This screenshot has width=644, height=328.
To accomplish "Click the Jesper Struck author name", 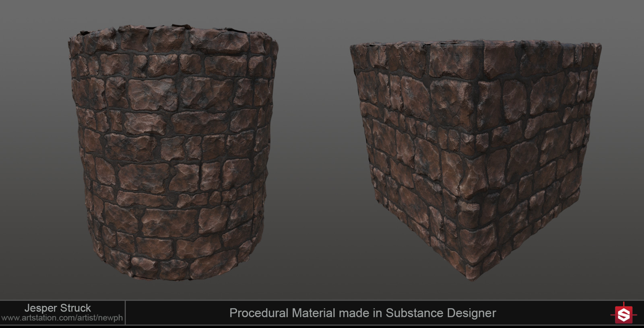I will click(x=58, y=308).
